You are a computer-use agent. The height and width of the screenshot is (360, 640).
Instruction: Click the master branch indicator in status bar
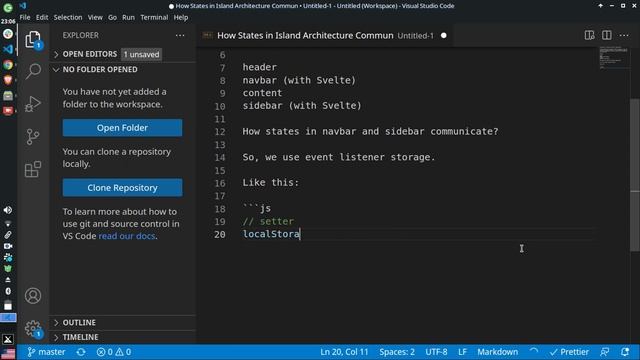(x=46, y=352)
